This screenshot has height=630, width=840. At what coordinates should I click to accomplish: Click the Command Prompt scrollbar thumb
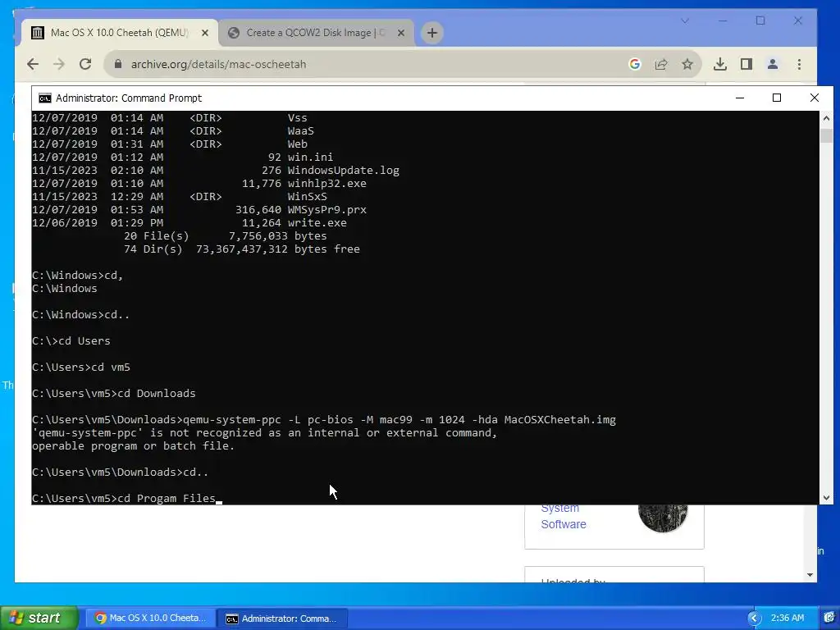(x=826, y=135)
